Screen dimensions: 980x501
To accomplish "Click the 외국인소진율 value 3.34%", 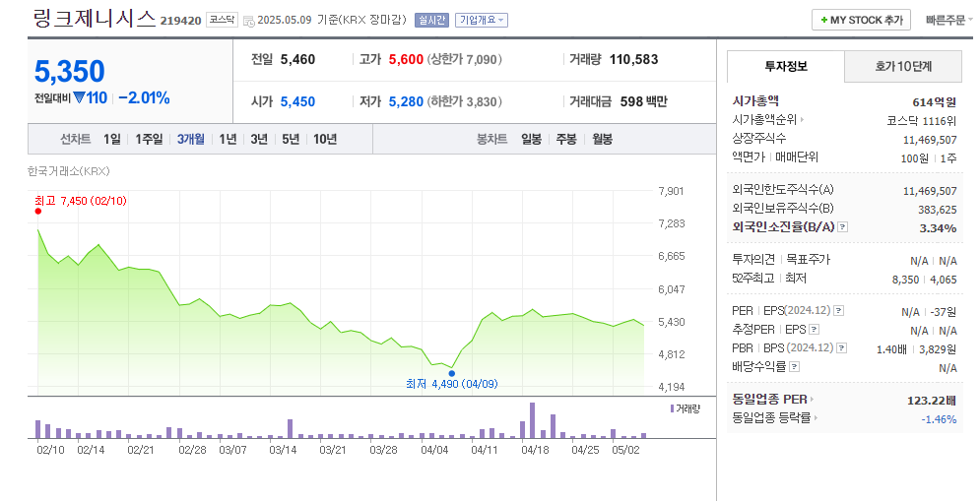I will point(938,228).
